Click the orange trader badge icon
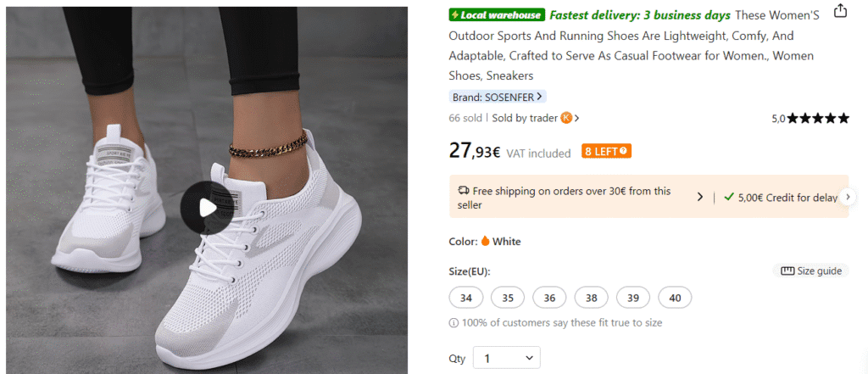 pyautogui.click(x=566, y=118)
